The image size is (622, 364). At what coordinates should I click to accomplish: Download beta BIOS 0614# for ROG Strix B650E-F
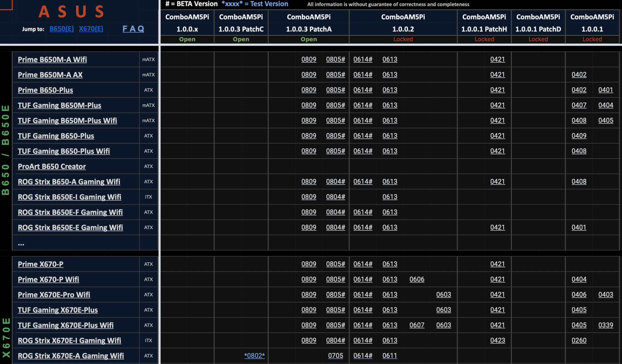363,212
